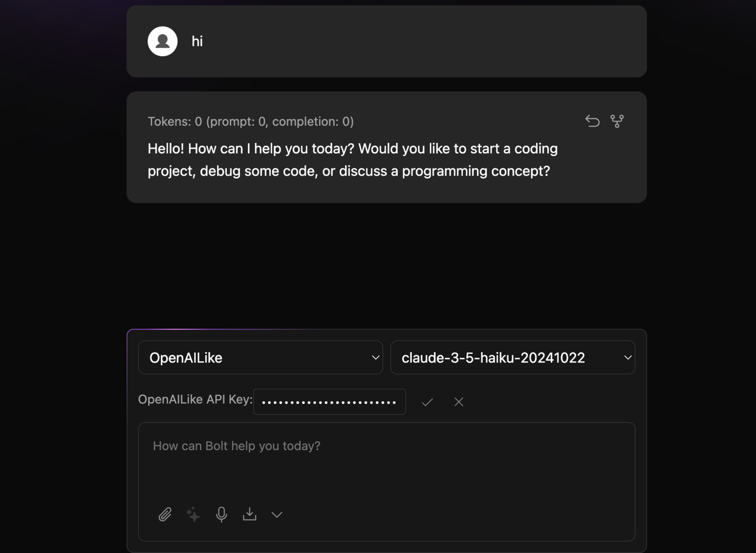756x553 pixels.
Task: Confirm the API key with the checkmark
Action: (427, 402)
